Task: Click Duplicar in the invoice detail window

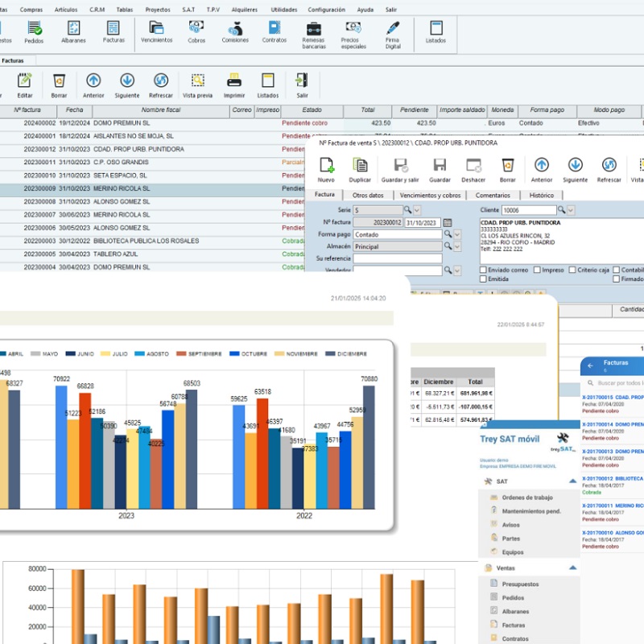Action: coord(360,170)
